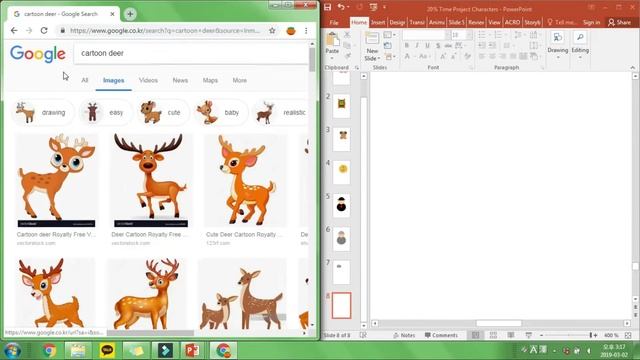640x360 pixels.
Task: Align text left in Paragraph group
Action: 482,56
